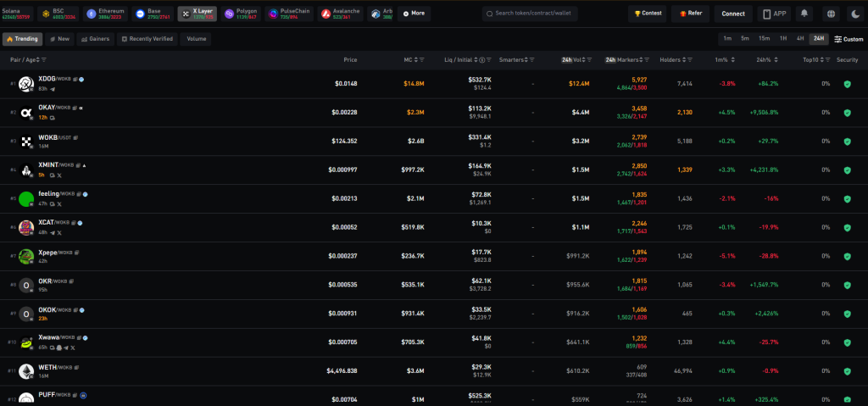This screenshot has width=868, height=406.
Task: Toggle dark mode moon icon
Action: pyautogui.click(x=855, y=14)
